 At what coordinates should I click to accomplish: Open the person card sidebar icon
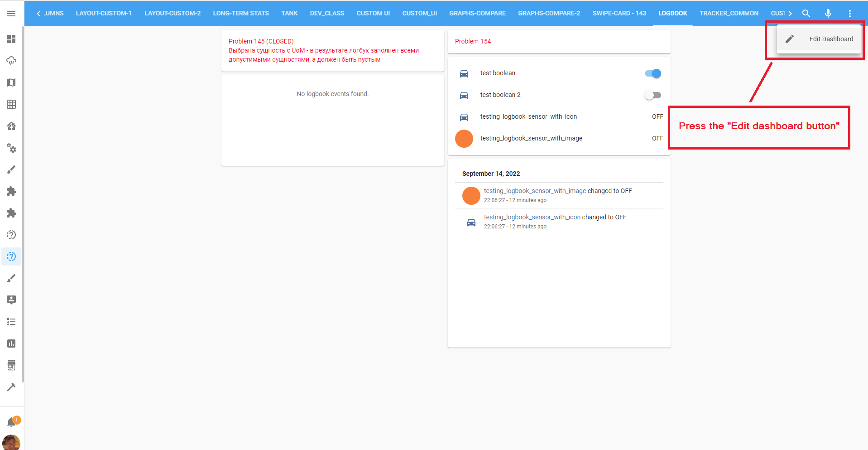(11, 300)
